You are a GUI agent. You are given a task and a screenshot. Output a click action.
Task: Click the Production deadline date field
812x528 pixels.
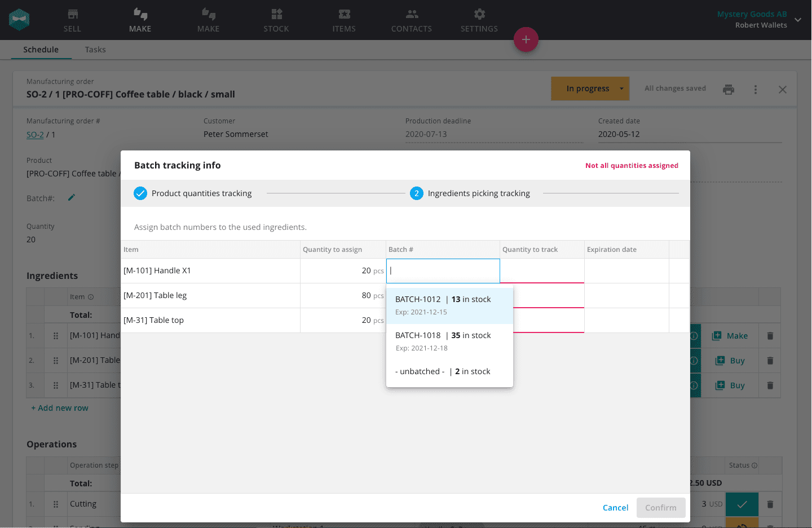click(494, 134)
